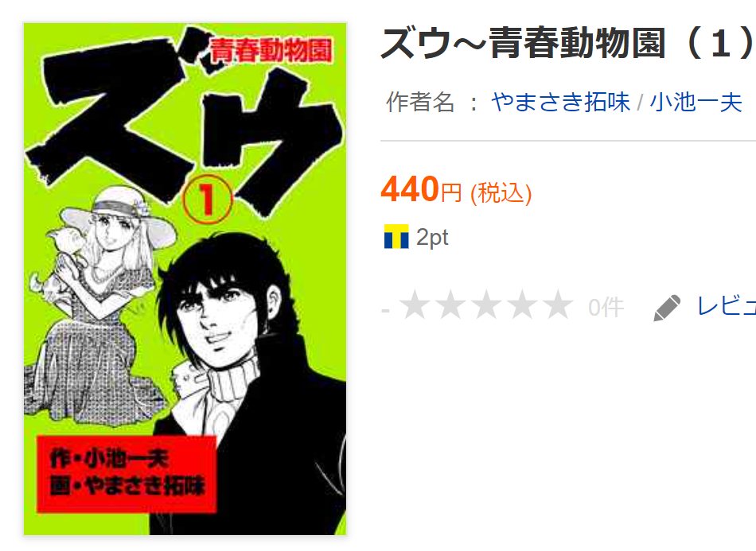Click the 作者名 label
The width and height of the screenshot is (756, 551).
420,102
